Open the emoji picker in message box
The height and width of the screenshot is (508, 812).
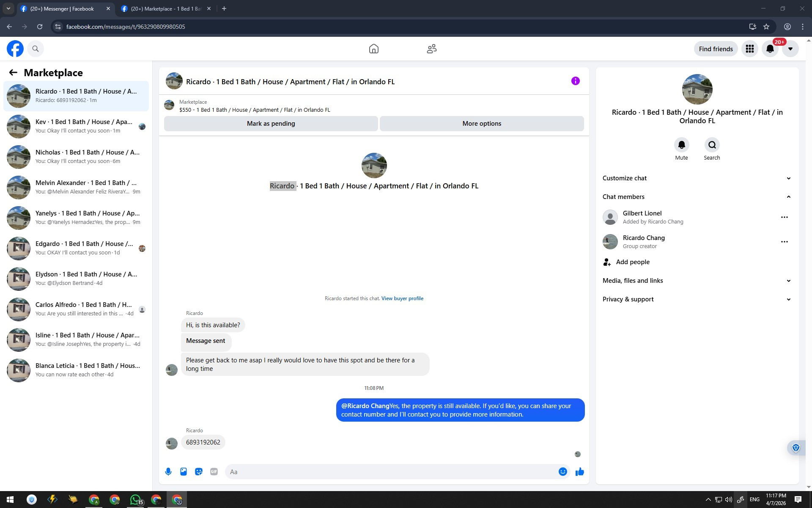(562, 472)
